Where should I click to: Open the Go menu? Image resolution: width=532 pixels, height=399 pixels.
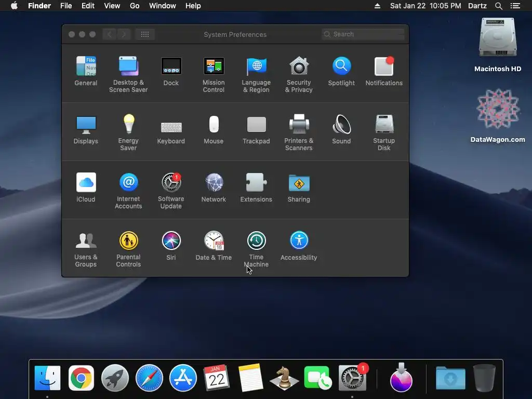pyautogui.click(x=135, y=6)
